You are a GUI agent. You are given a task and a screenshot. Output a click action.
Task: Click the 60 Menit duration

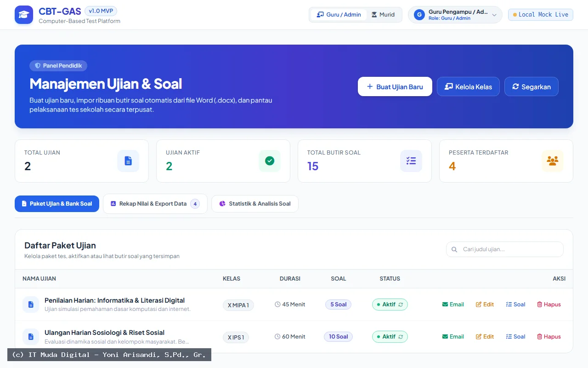pos(290,337)
